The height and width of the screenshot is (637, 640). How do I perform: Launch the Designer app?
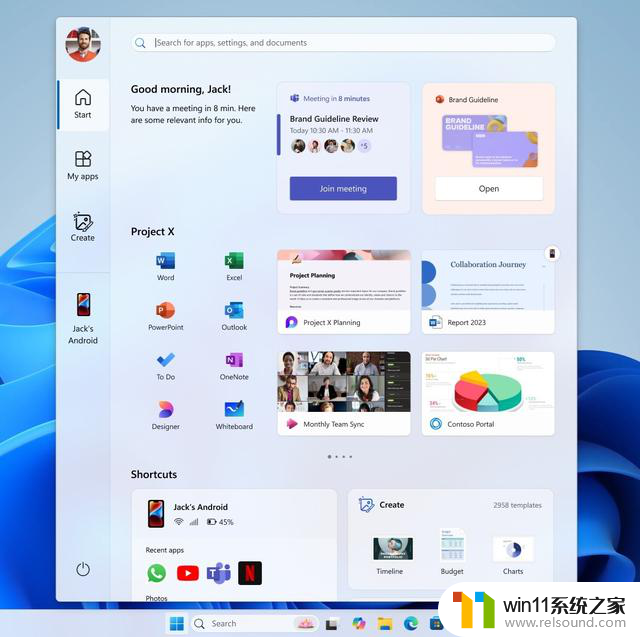(165, 415)
